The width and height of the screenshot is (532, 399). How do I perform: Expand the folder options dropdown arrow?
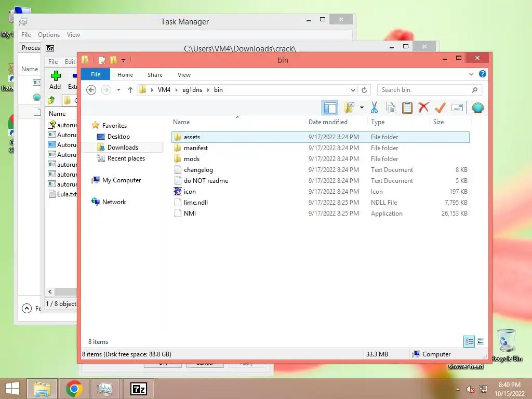(x=362, y=108)
